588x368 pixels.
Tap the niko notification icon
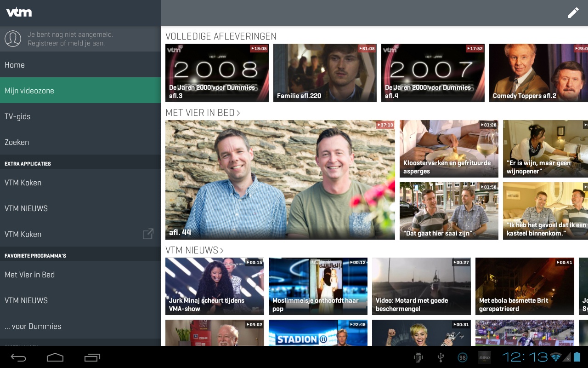tap(484, 357)
